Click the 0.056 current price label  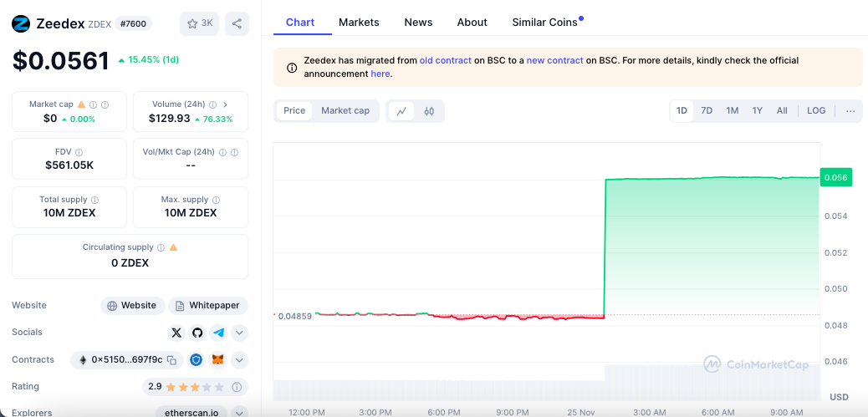[836, 177]
